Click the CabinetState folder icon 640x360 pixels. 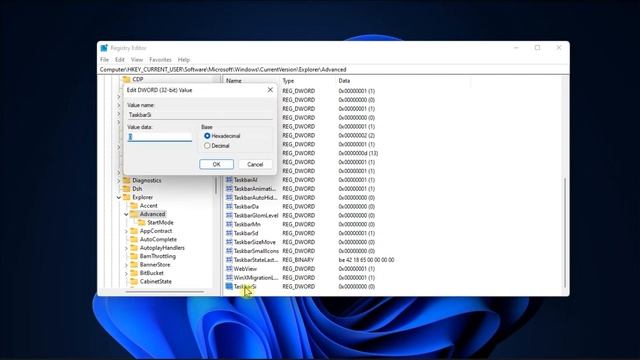coord(134,282)
